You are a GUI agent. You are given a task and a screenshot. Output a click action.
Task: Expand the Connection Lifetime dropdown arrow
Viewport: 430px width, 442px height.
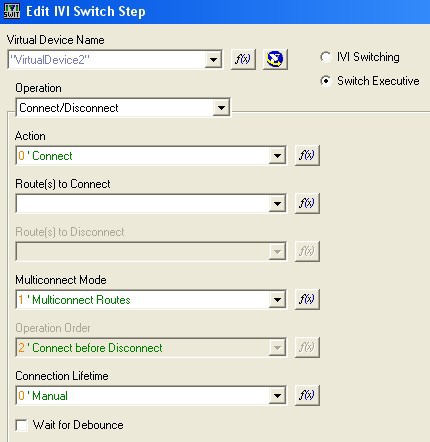pyautogui.click(x=277, y=396)
